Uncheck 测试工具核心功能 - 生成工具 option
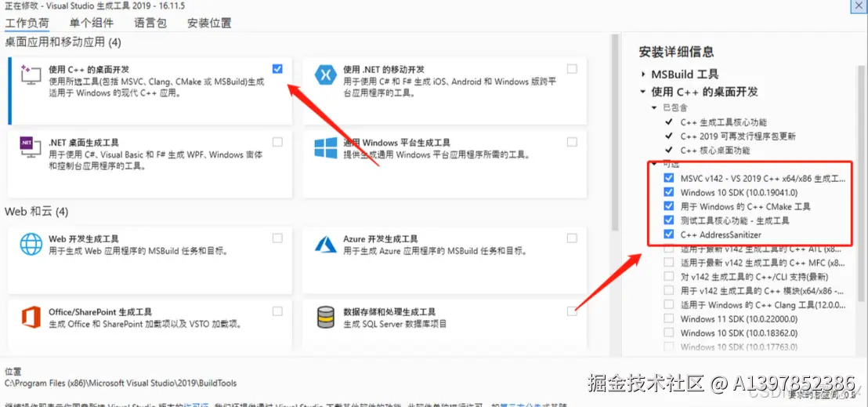Image resolution: width=868 pixels, height=407 pixels. click(x=669, y=220)
